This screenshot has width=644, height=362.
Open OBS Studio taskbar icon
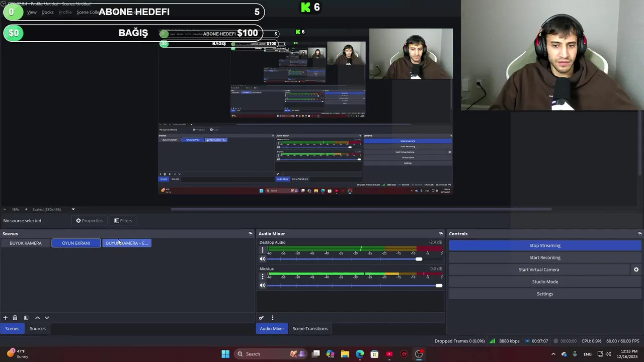click(x=419, y=354)
